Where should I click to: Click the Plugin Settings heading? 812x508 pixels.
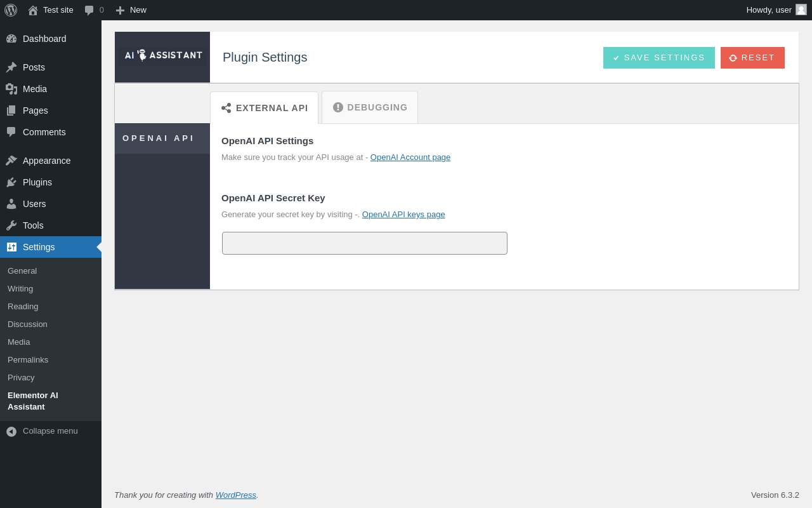pos(265,57)
